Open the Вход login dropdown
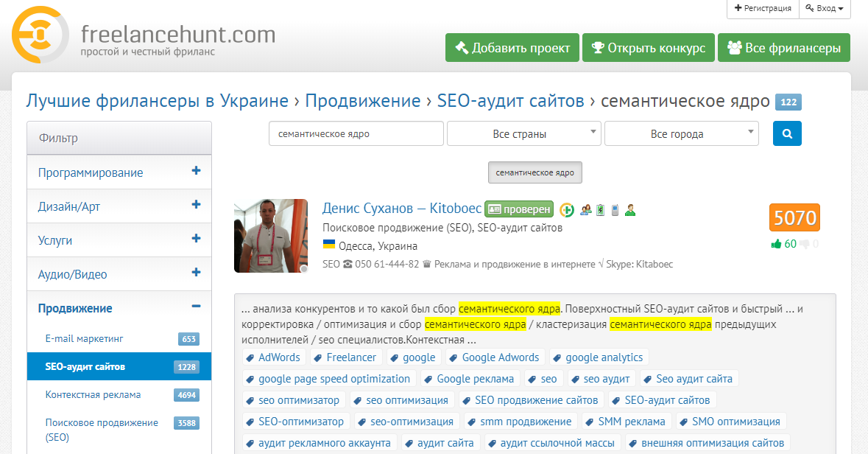 click(x=825, y=8)
